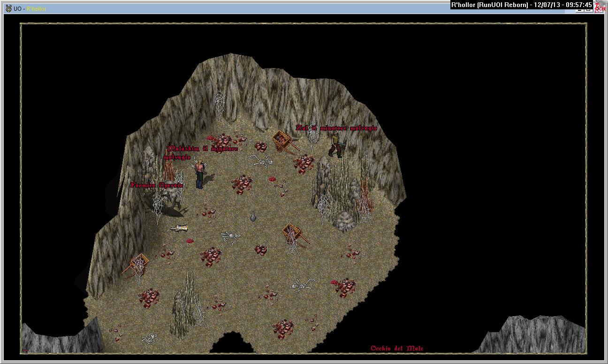Click the small gray pointed stone mid-cave
Viewport: 608px width, 364px height.
(x=253, y=216)
